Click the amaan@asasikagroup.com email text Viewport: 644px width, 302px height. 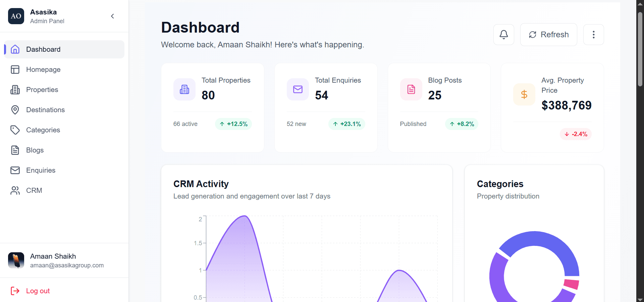(x=67, y=265)
